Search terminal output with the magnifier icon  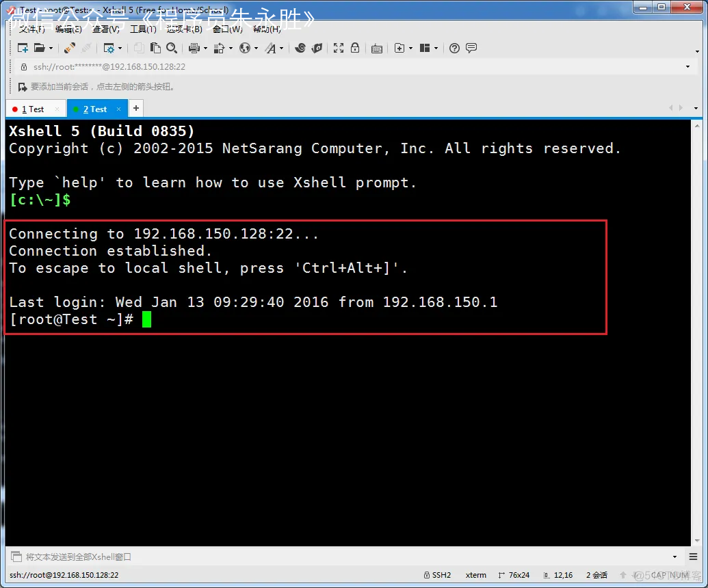pos(171,48)
